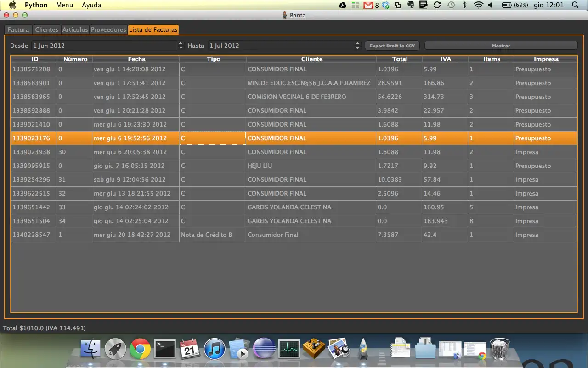Open Google Chrome from the Dock
This screenshot has height=368, width=588.
[x=140, y=349]
